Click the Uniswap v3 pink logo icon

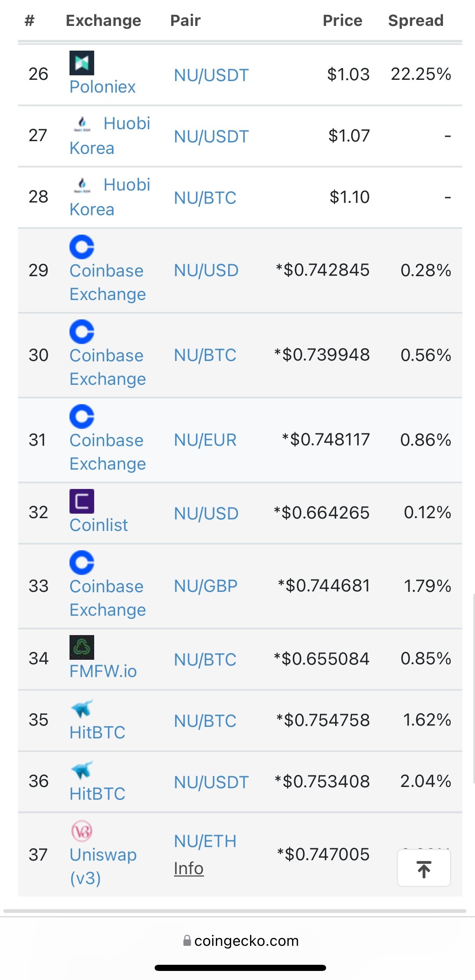(x=82, y=831)
